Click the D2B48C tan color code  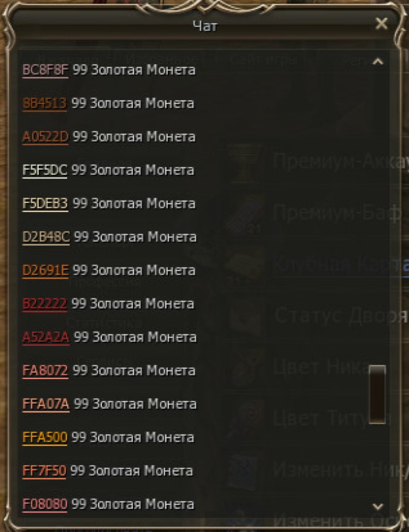46,237
